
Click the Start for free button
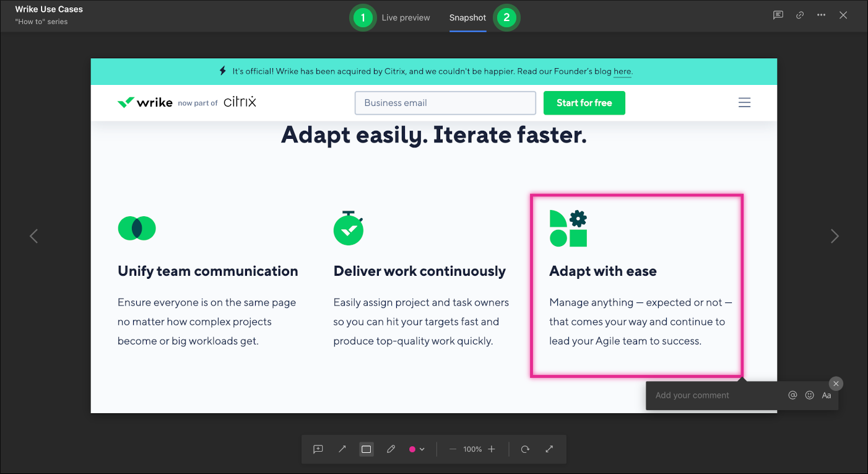click(584, 103)
